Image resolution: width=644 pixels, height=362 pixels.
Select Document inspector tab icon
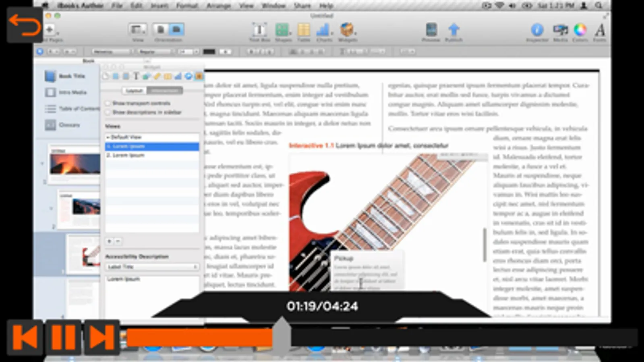pos(106,76)
